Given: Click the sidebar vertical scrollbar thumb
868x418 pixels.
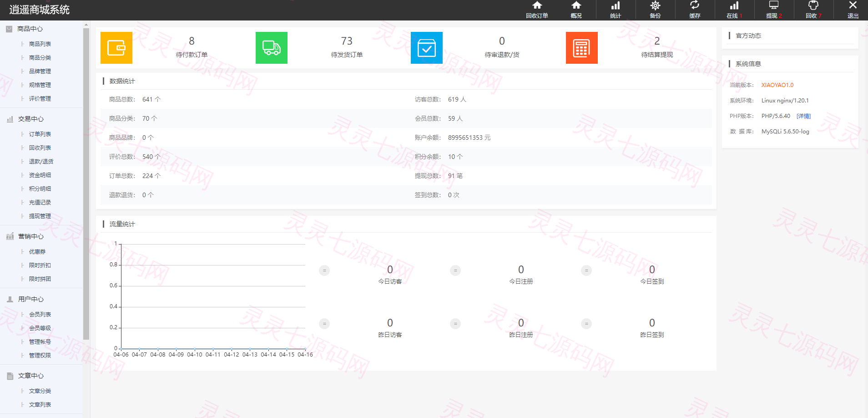Looking at the screenshot, I should (86, 184).
